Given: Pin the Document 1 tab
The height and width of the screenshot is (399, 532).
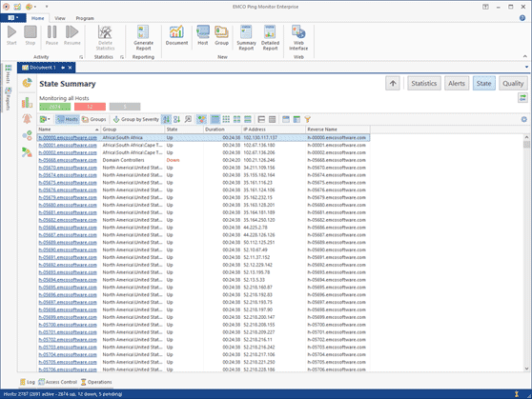Looking at the screenshot, I should coord(63,68).
